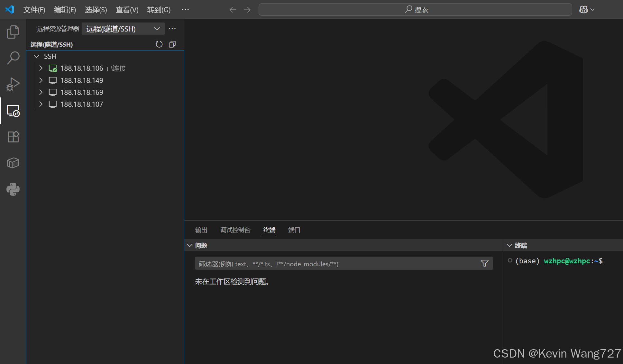Click the VS Code logo icon

(x=10, y=10)
